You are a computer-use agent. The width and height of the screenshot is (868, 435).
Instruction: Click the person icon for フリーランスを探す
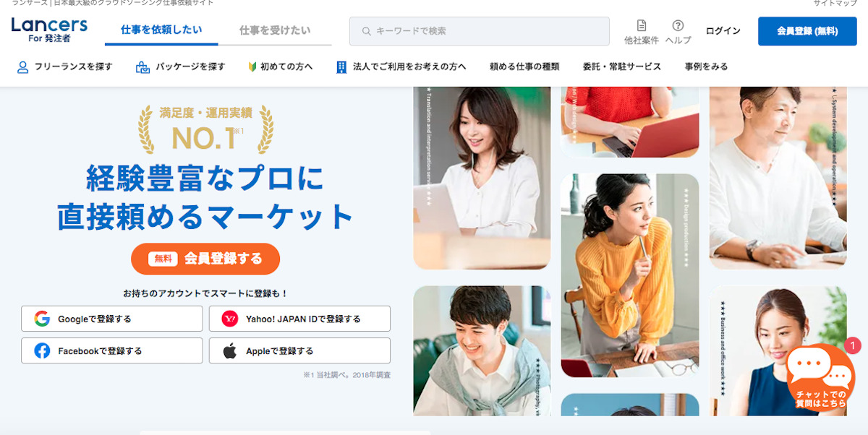(22, 67)
